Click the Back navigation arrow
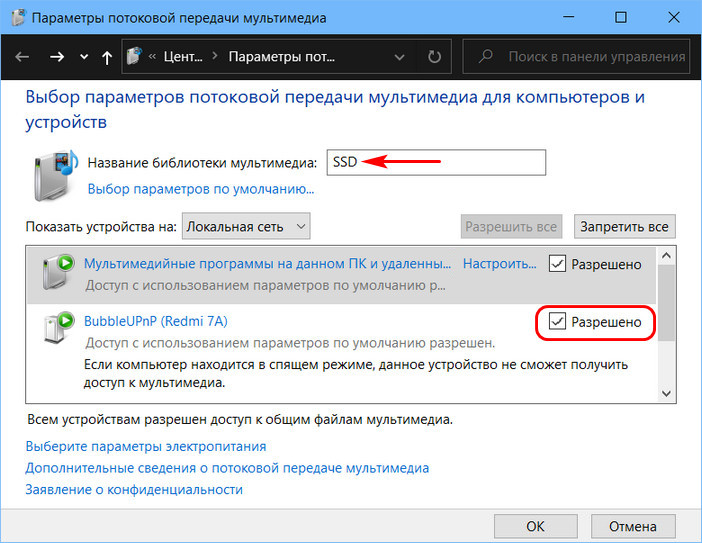Image resolution: width=702 pixels, height=543 pixels. coord(22,58)
